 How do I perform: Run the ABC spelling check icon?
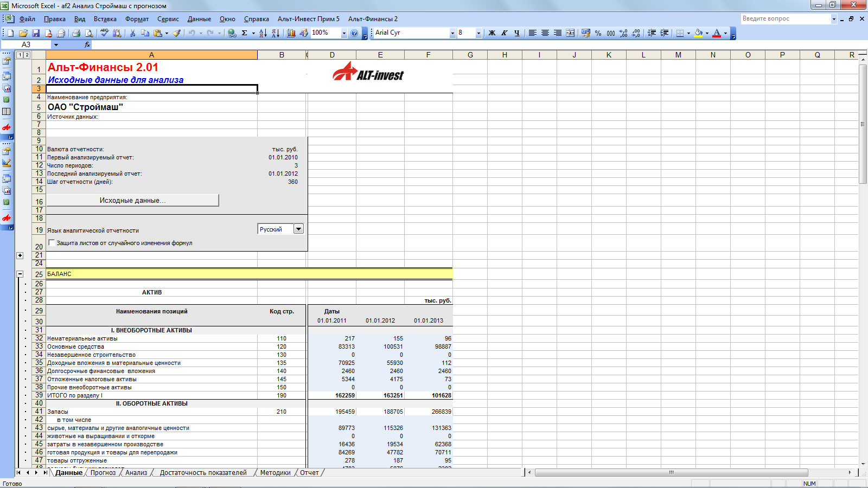pos(104,33)
